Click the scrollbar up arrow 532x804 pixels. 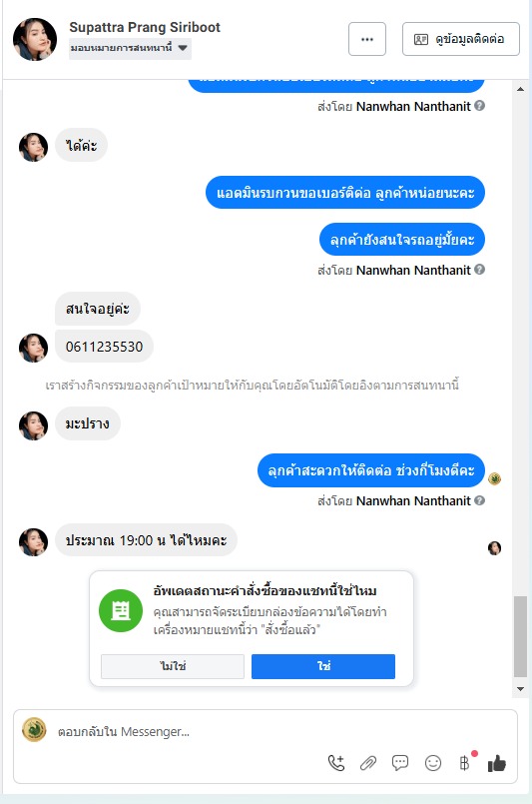[x=521, y=89]
